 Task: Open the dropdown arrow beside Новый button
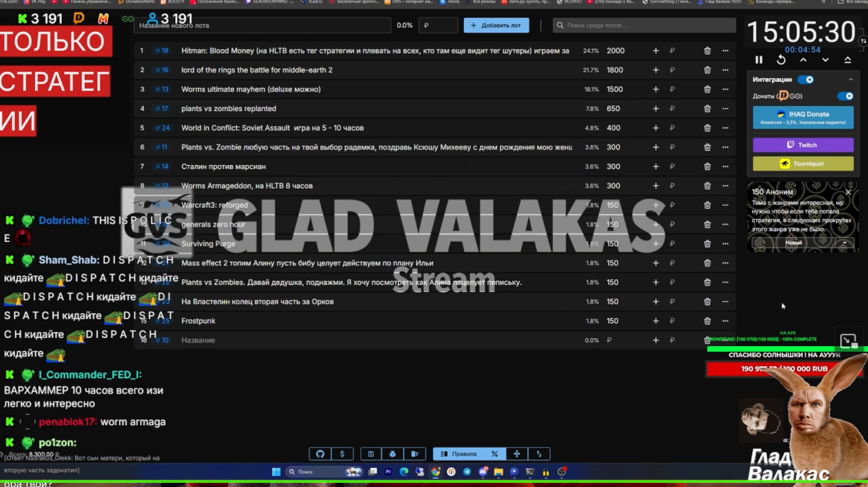[844, 243]
